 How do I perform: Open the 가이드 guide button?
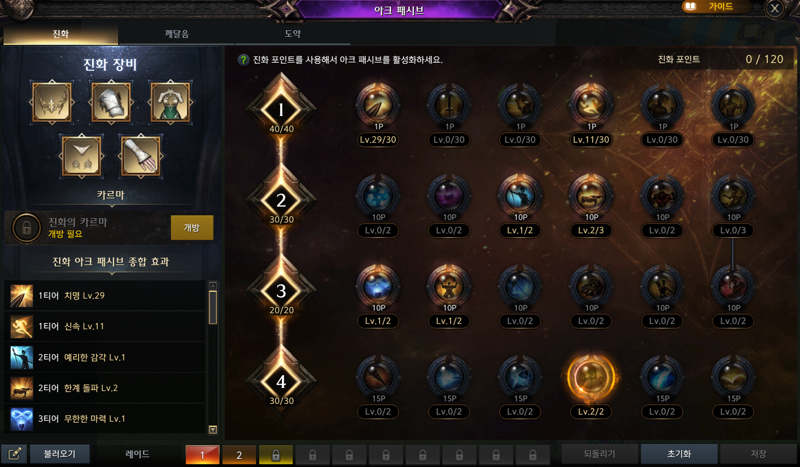point(714,7)
